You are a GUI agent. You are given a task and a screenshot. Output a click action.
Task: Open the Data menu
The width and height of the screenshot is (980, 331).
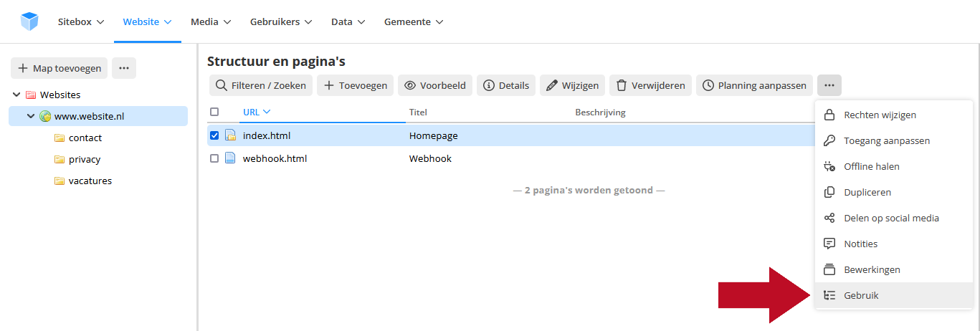(x=348, y=21)
